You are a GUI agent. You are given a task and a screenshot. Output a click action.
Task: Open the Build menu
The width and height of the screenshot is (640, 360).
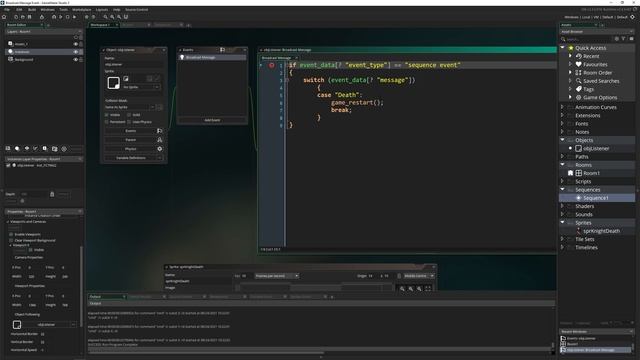click(31, 9)
